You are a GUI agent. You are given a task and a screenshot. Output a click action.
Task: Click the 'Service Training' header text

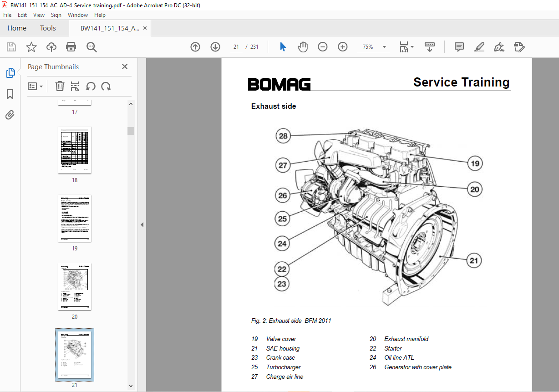[x=461, y=82]
